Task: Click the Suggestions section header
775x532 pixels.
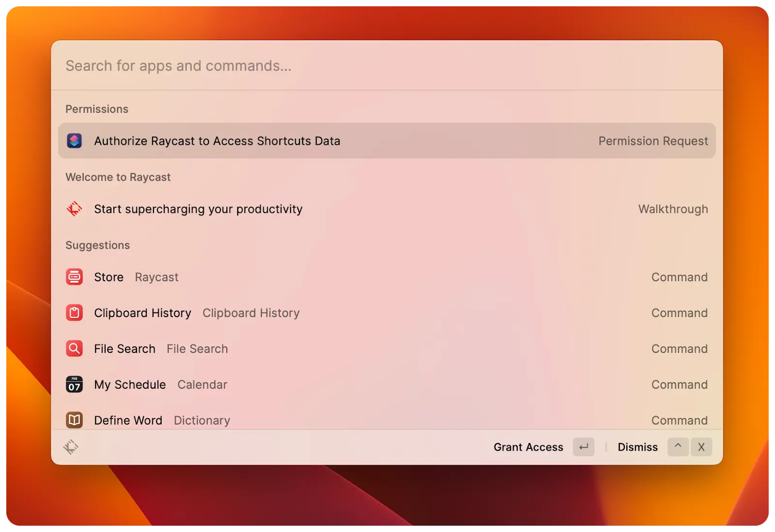Action: (98, 245)
